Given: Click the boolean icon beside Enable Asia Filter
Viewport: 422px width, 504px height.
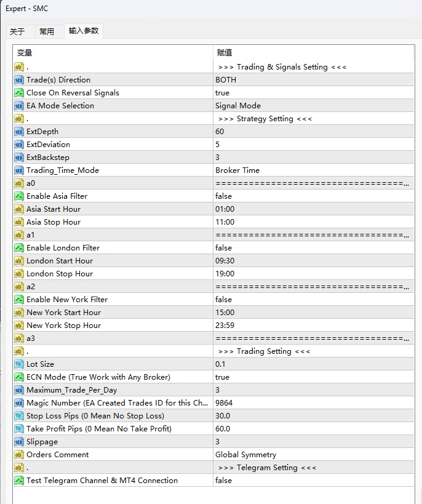Looking at the screenshot, I should 19,196.
